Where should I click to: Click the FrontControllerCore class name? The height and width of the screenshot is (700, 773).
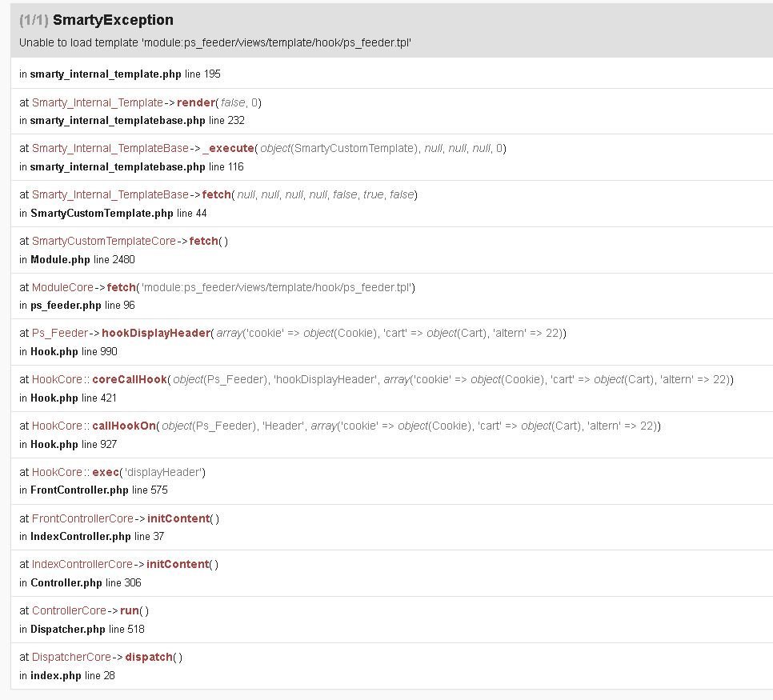pyautogui.click(x=82, y=518)
